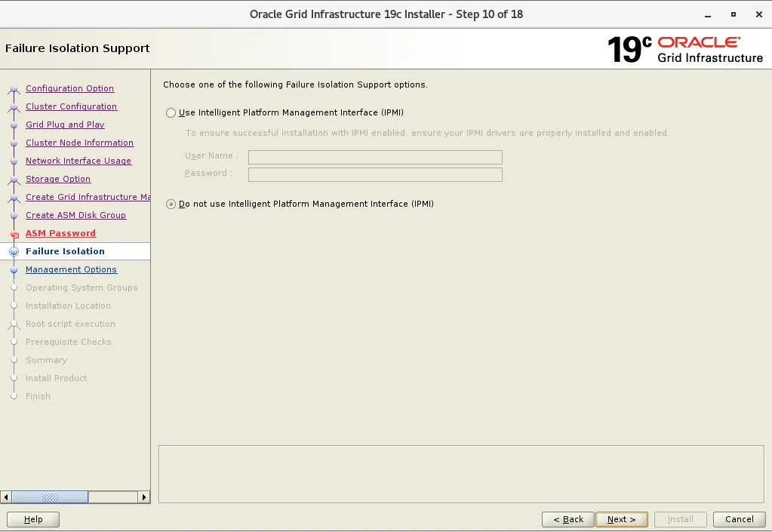The width and height of the screenshot is (772, 532).
Task: Select the Do not use IPMI radio button
Action: tap(171, 204)
